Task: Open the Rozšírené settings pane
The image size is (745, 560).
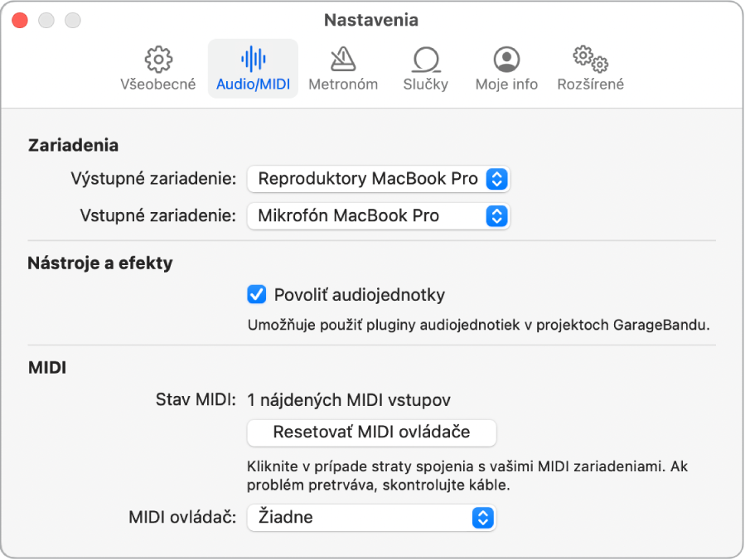Action: 588,66
